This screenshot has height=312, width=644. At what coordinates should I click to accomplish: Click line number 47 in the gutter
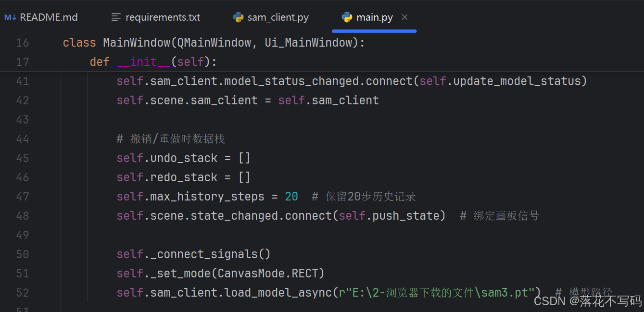(x=23, y=197)
